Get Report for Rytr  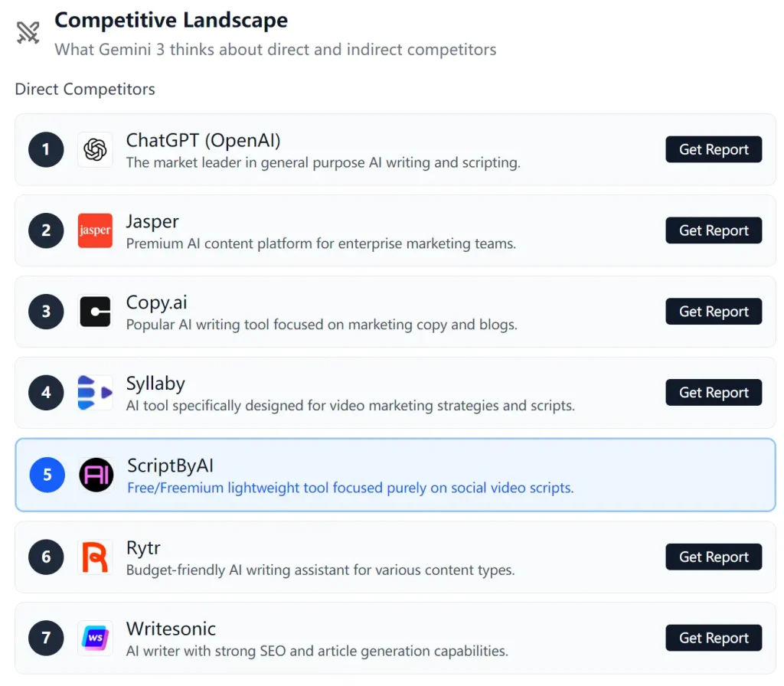(713, 557)
